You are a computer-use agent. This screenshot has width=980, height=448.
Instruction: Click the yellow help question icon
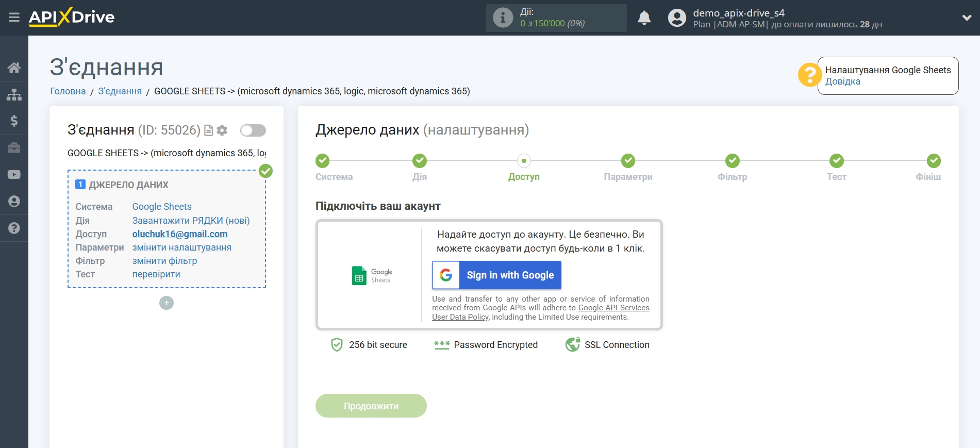click(x=809, y=75)
